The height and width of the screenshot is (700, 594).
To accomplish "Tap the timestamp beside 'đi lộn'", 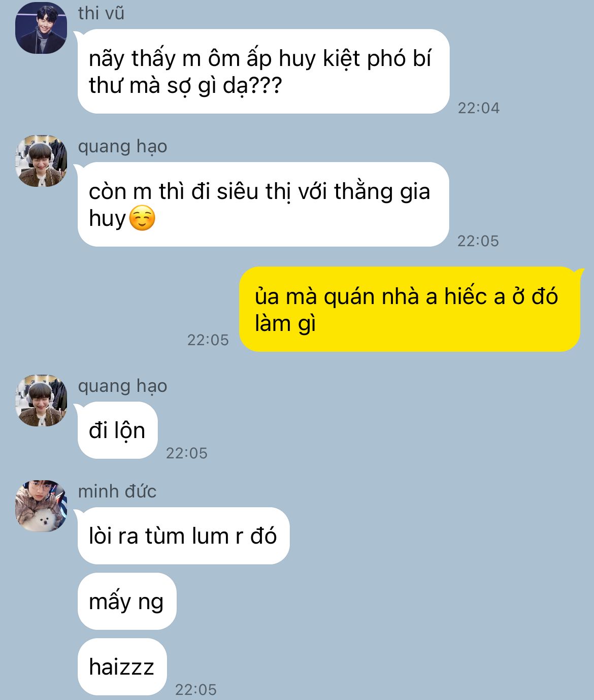I will point(187,453).
